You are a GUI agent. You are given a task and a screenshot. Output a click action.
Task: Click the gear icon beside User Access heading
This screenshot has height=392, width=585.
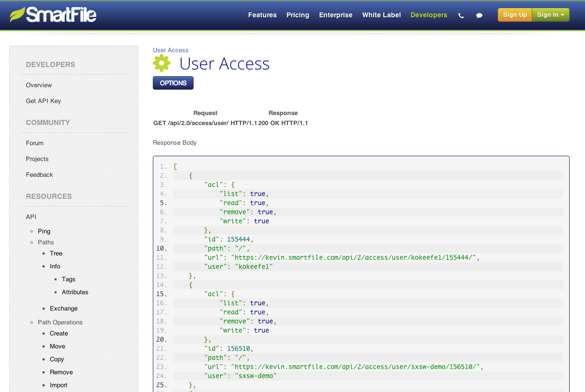(x=162, y=63)
